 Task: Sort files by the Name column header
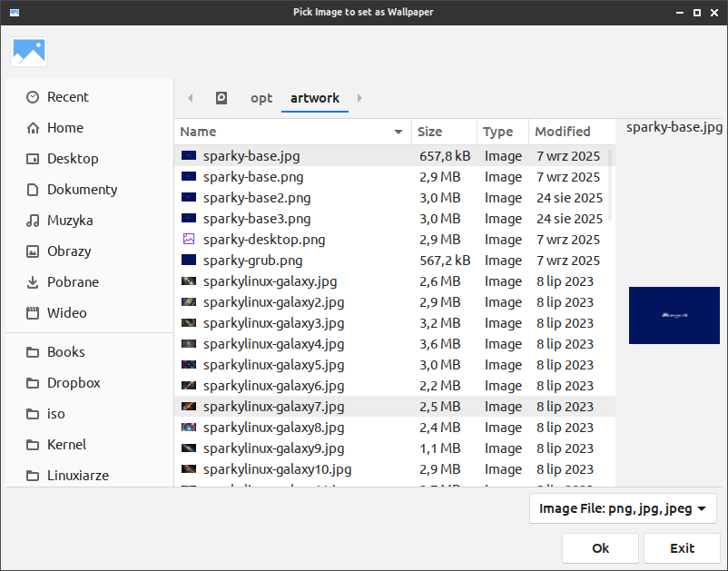coord(290,132)
